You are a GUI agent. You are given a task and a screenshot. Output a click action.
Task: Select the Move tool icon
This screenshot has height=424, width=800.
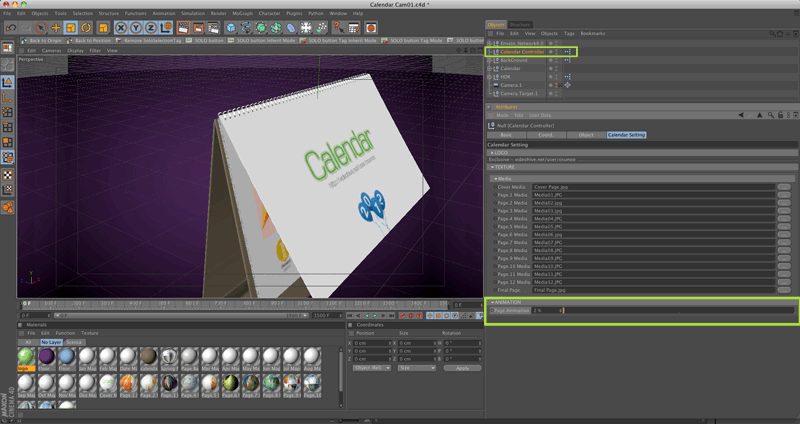(x=56, y=27)
